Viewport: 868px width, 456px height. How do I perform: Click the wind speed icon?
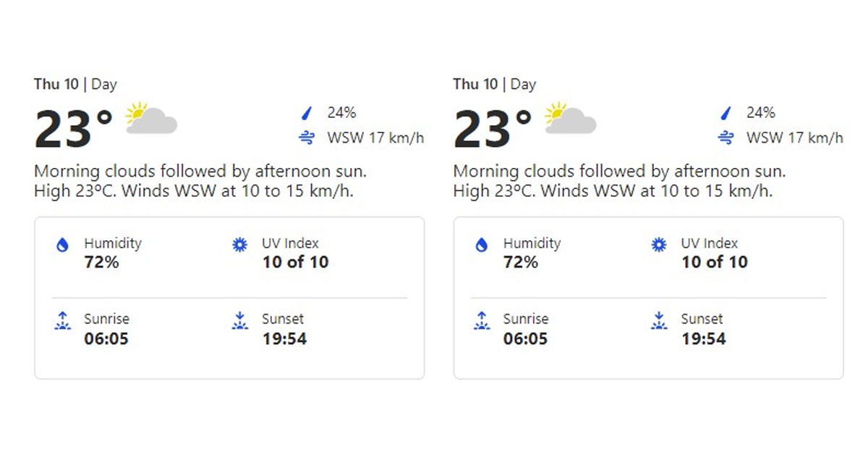307,138
